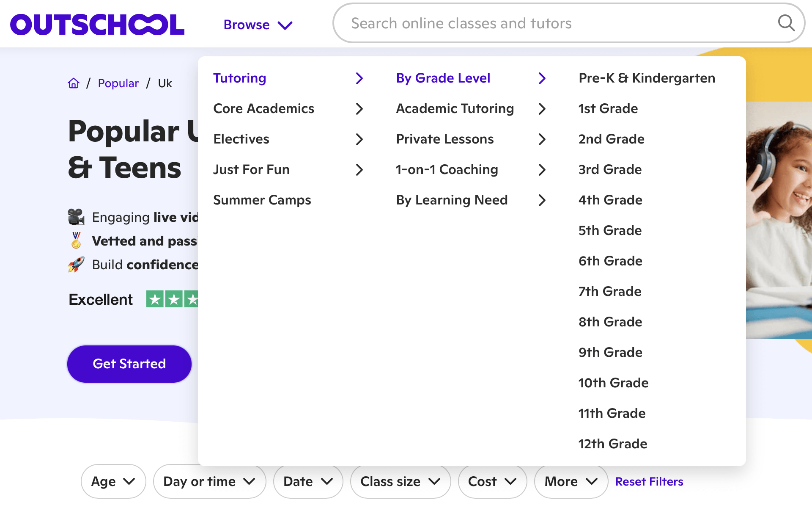This screenshot has height=508, width=812.
Task: Open the More filters dropdown
Action: 570,481
